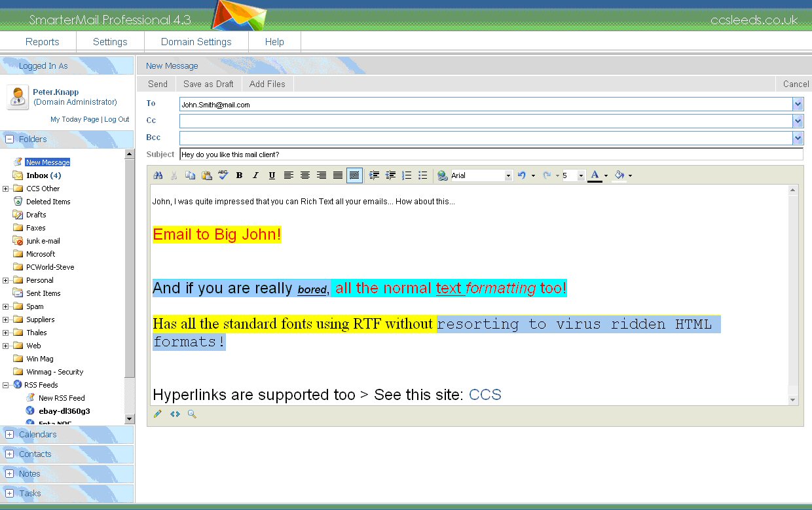Click Add Files to attach
This screenshot has height=510, width=812.
[x=267, y=84]
